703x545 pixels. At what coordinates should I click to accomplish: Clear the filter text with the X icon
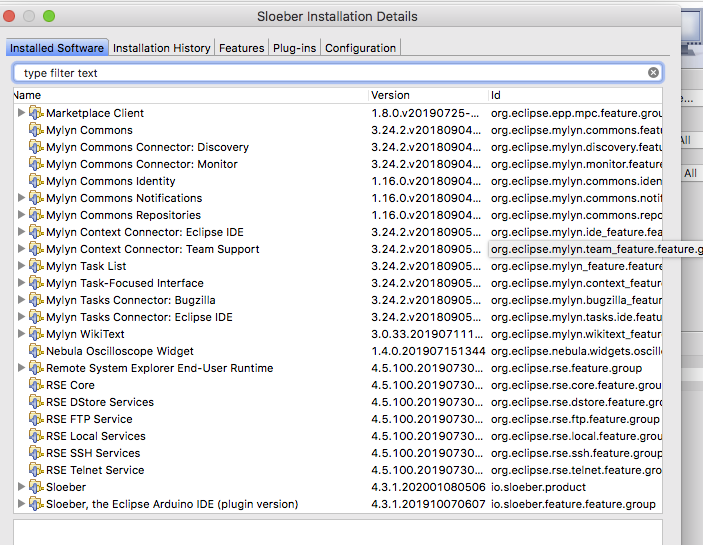tap(653, 73)
